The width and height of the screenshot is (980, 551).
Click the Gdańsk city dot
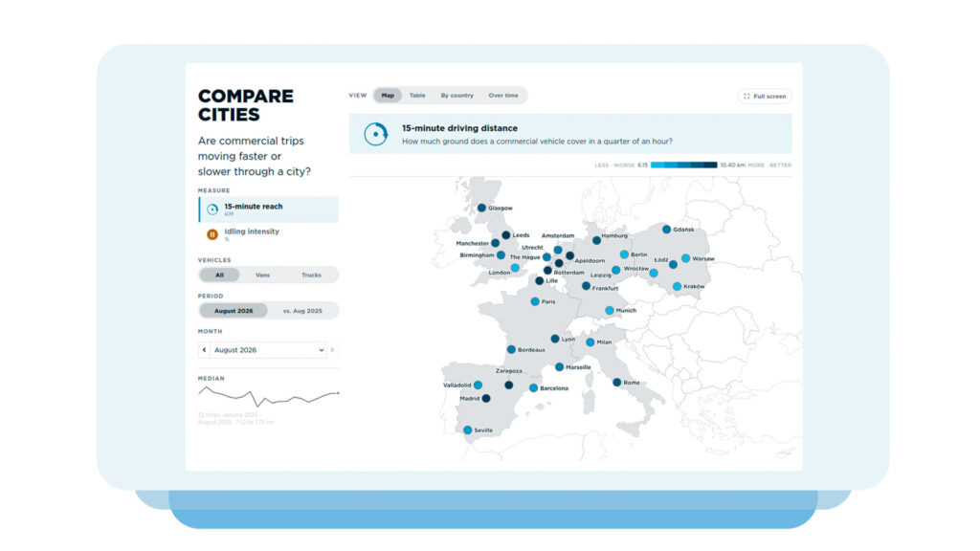coord(666,230)
